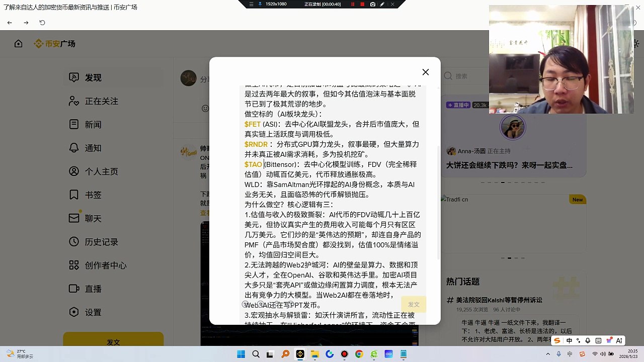Image resolution: width=644 pixels, height=362 pixels.
Task: Stop the screen recording
Action: [x=362, y=4]
